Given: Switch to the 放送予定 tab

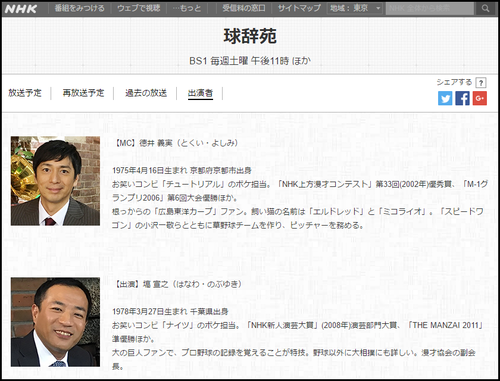Looking at the screenshot, I should [25, 93].
